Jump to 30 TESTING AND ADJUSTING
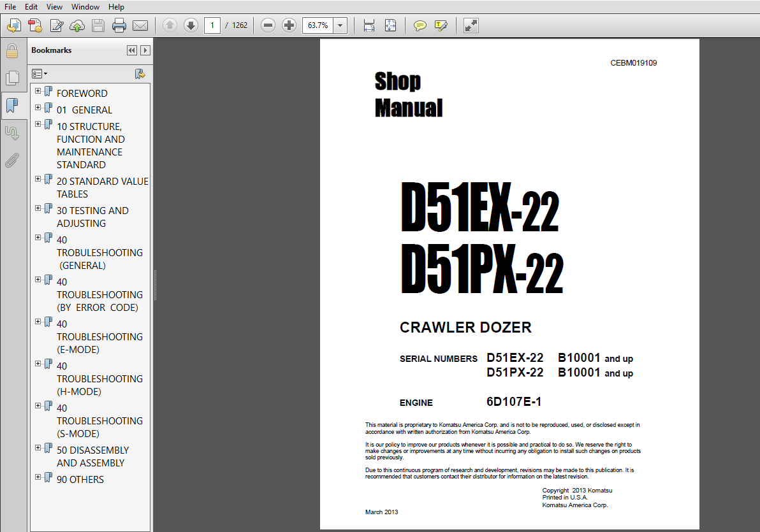The height and width of the screenshot is (532, 760). 92,217
